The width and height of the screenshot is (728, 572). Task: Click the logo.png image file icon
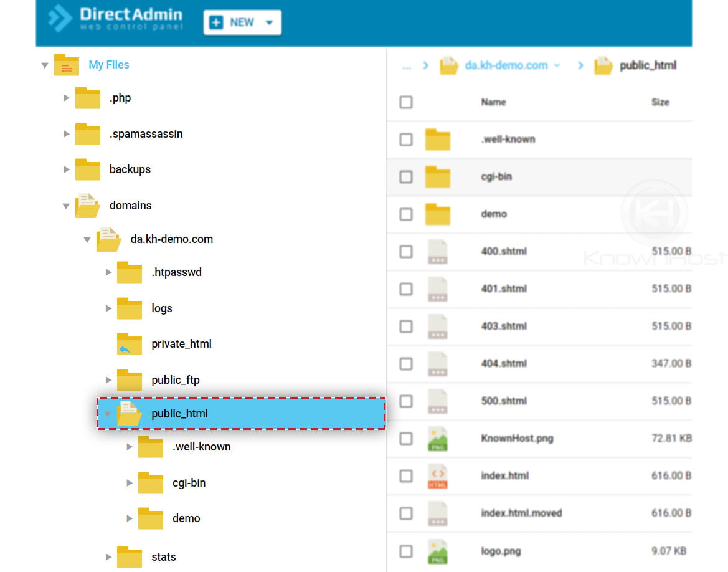pyautogui.click(x=437, y=550)
